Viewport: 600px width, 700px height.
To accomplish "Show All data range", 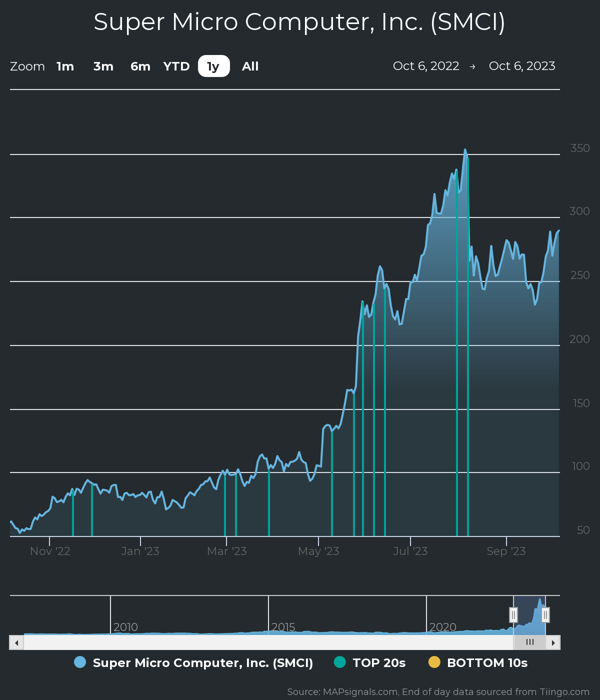I will [x=250, y=66].
